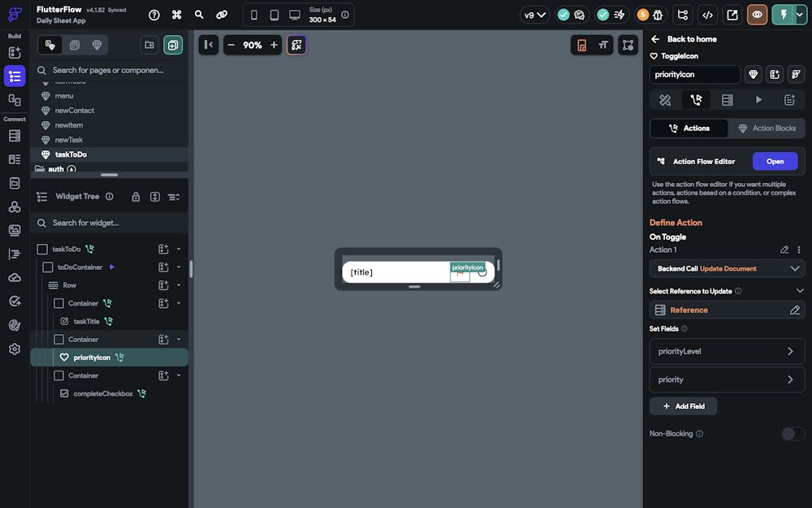Click the lock icon in Widget Tree header
812x508 pixels.
[136, 197]
